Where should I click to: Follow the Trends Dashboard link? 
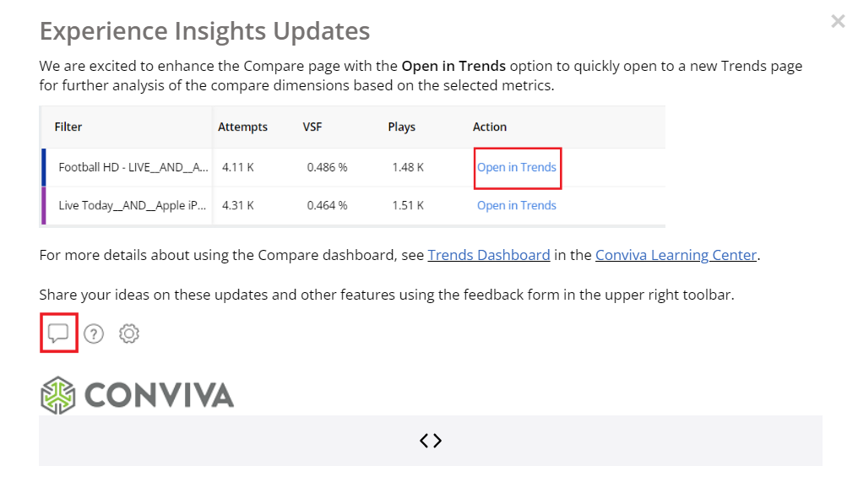click(x=489, y=255)
